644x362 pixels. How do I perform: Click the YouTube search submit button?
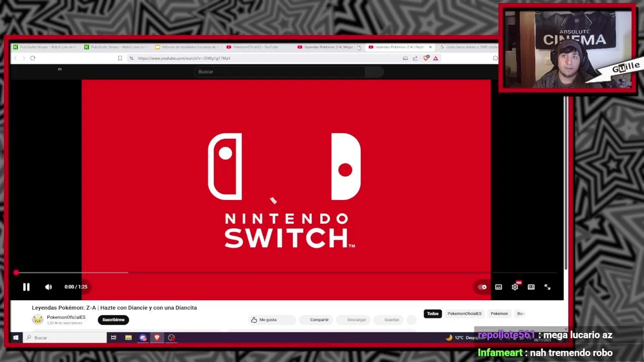(x=374, y=72)
